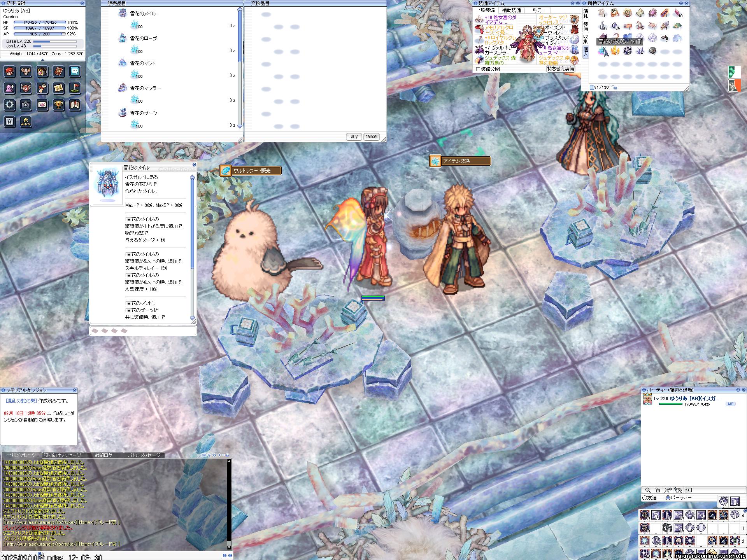Select 雪花のマフラー in the sale list

click(145, 88)
